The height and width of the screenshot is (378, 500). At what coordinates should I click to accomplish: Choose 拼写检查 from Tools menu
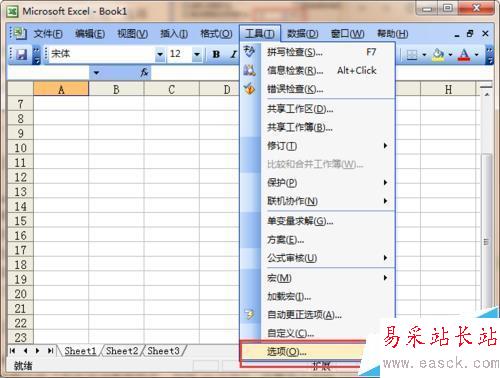click(x=317, y=52)
